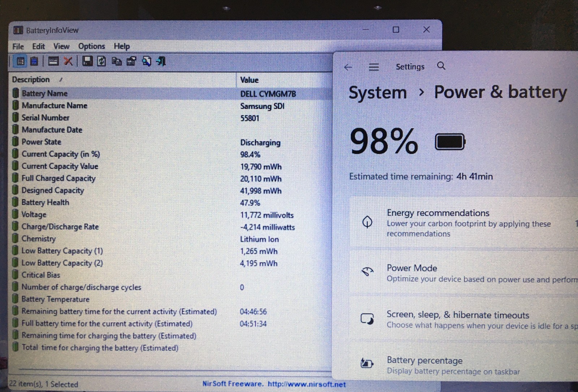
Task: Click the Samsung SDI value cell
Action: 262,106
